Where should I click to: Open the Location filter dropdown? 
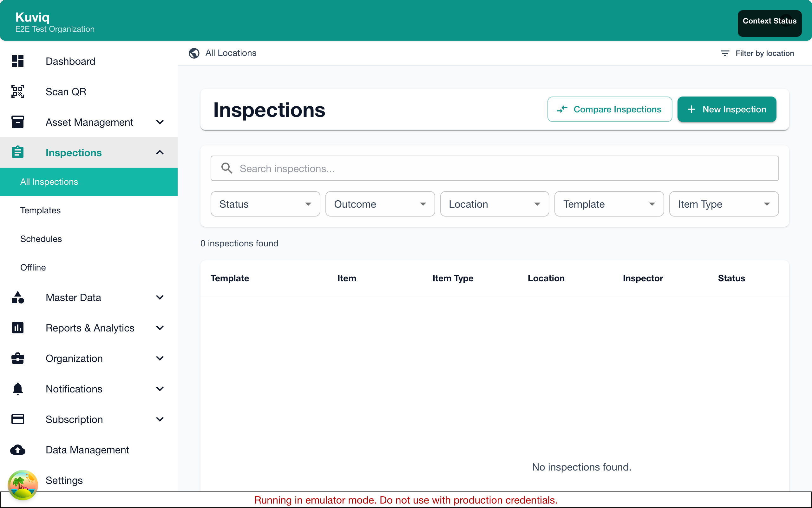pyautogui.click(x=494, y=204)
